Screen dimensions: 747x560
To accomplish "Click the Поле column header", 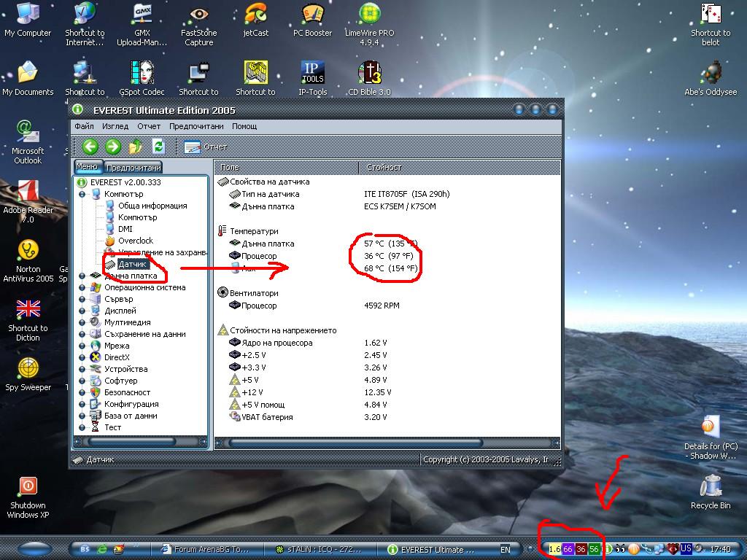I will click(286, 168).
